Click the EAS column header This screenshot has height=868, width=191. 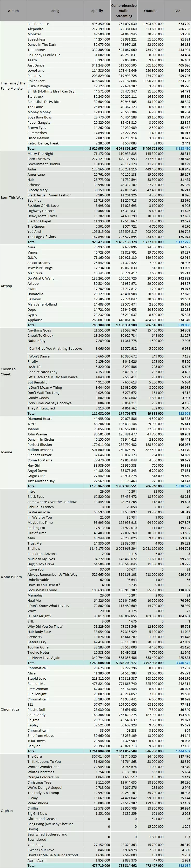tap(177, 11)
